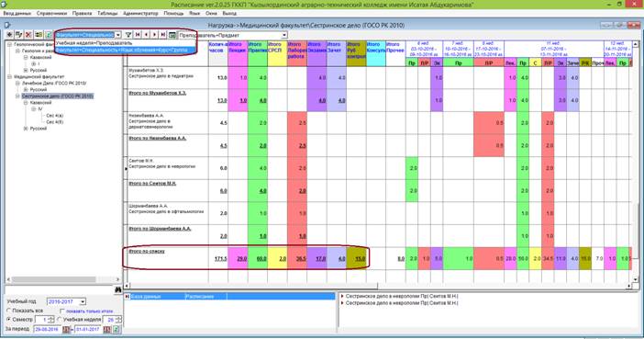This screenshot has width=644, height=339.
Task: Open the Учебный год 2016-2017 dropdown
Action: (x=83, y=302)
